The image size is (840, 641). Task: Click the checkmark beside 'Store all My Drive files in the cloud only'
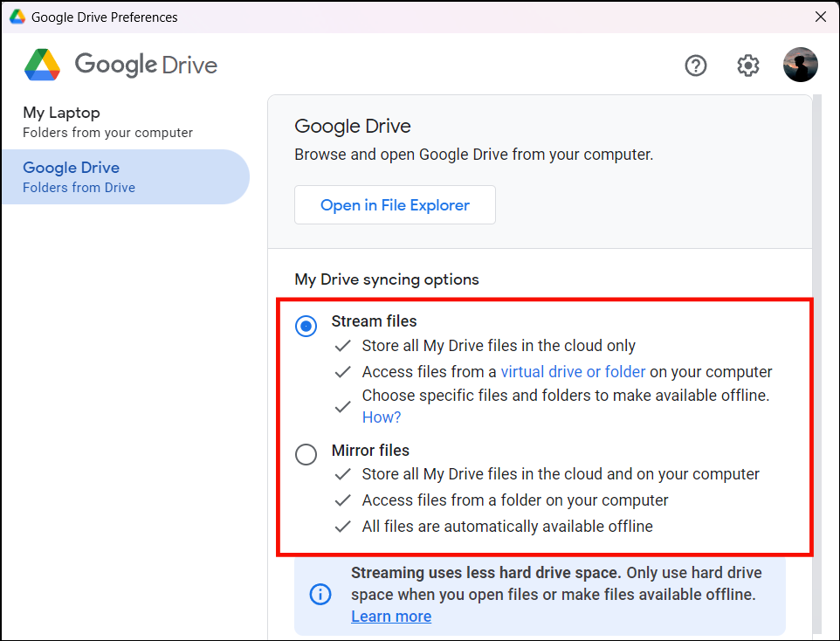[342, 346]
